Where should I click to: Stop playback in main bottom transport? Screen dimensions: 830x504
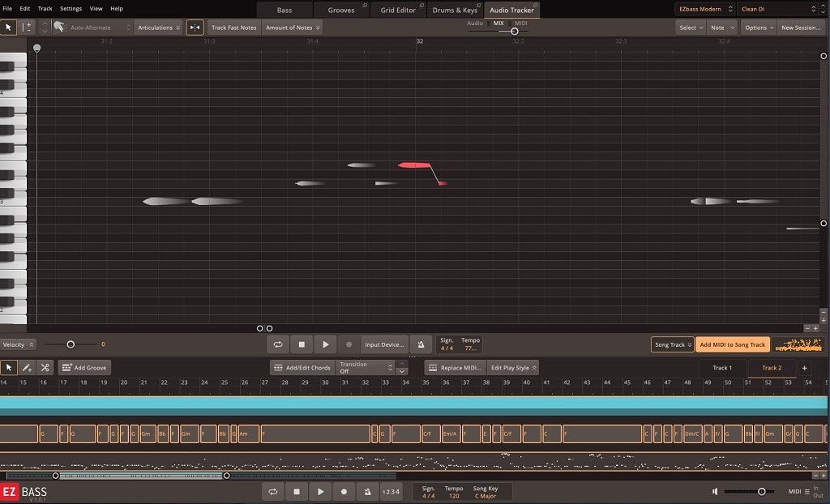pos(297,492)
